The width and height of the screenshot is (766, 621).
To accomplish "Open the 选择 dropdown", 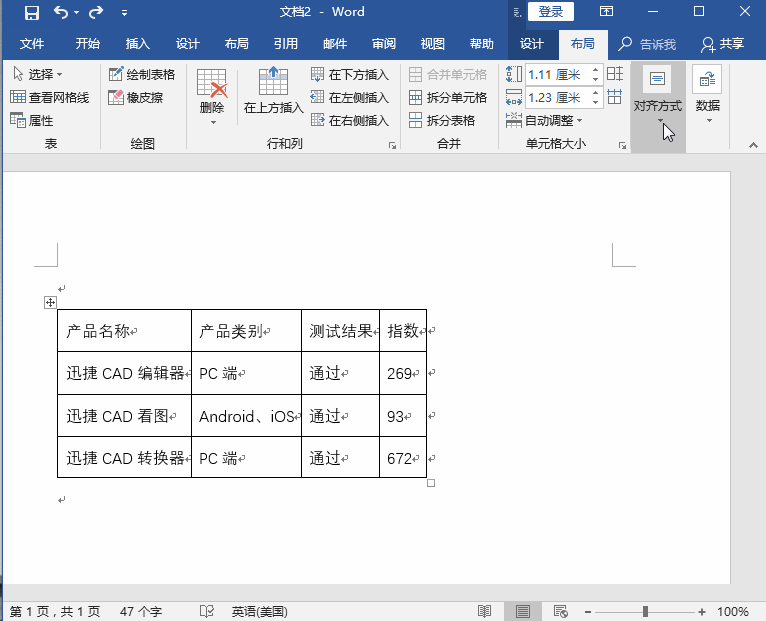I will pos(37,74).
